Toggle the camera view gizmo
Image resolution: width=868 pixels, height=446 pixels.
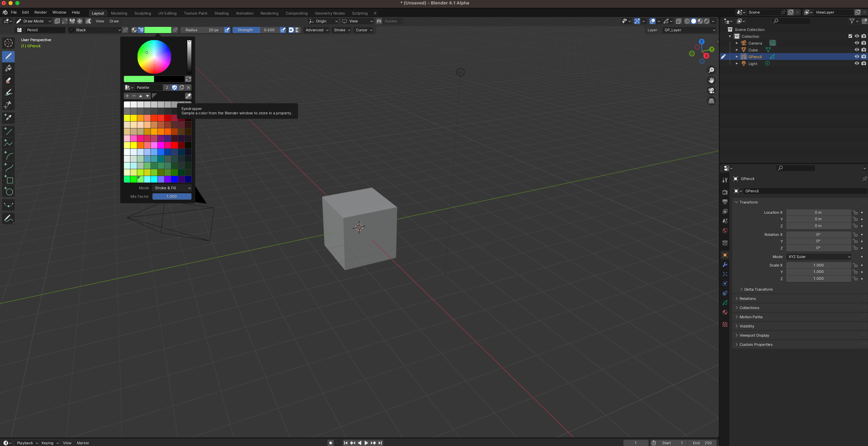tap(711, 91)
